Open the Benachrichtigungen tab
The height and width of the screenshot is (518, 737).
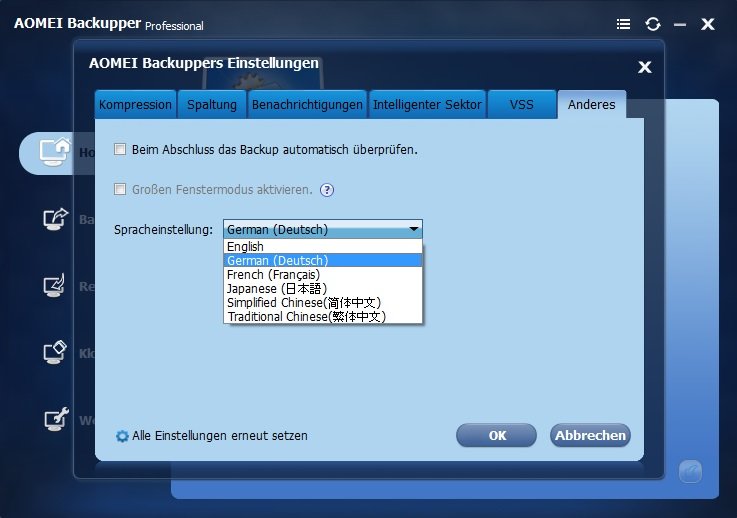307,104
